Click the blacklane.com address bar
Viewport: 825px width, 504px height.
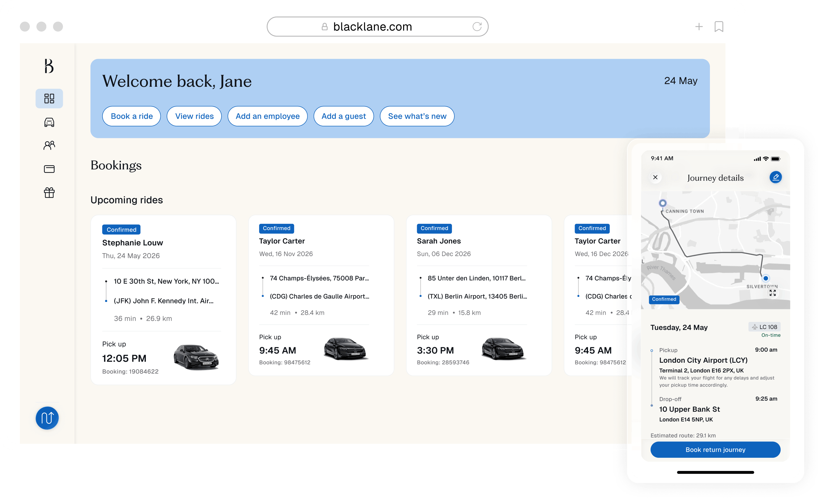point(372,27)
